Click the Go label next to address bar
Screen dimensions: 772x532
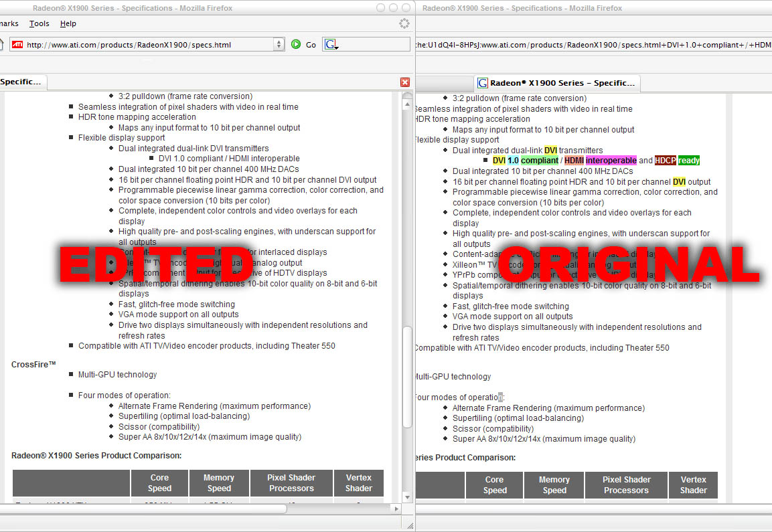(311, 45)
